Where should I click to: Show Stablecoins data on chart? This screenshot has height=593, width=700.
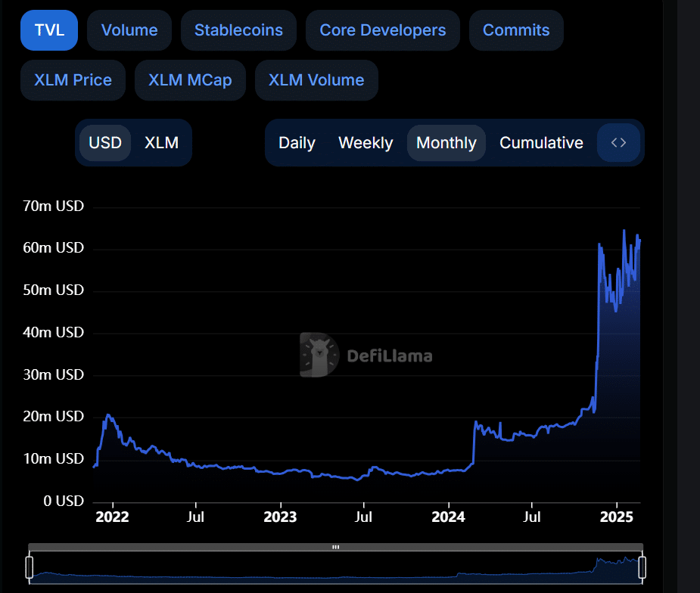(x=238, y=30)
